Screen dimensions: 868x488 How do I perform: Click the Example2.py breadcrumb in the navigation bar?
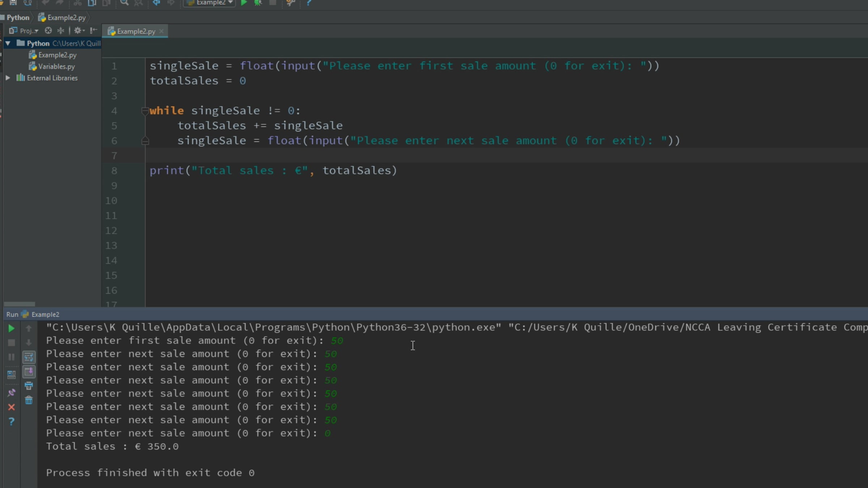click(x=63, y=17)
